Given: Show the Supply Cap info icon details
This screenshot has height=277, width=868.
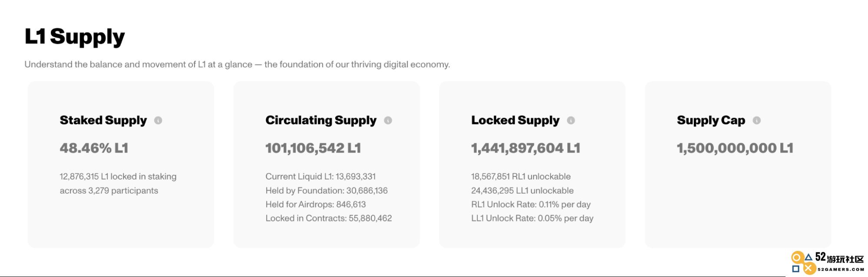Looking at the screenshot, I should (756, 121).
